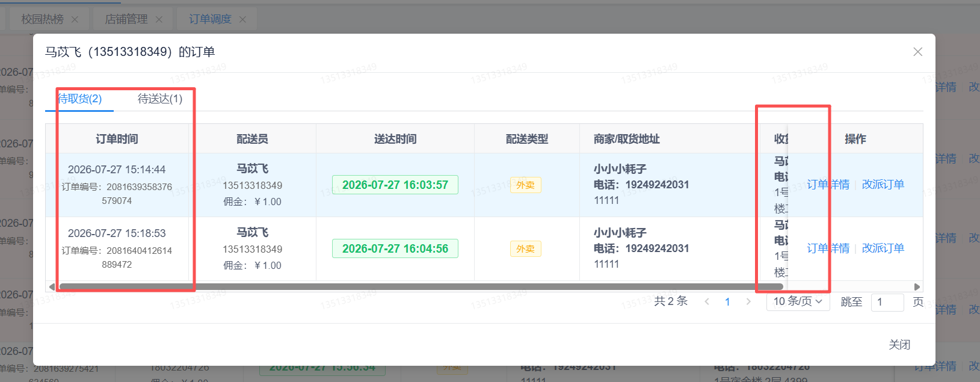Dismiss the order dialog using the top-right X
This screenshot has height=382, width=980.
(x=917, y=52)
